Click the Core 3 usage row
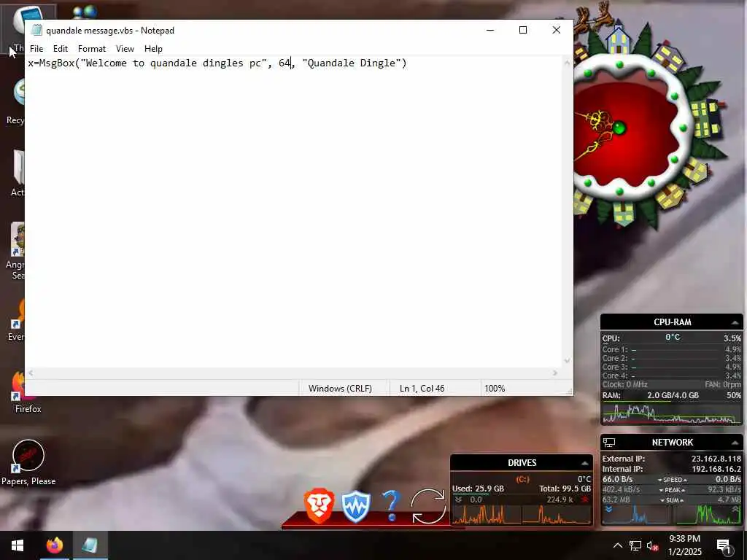 click(671, 367)
